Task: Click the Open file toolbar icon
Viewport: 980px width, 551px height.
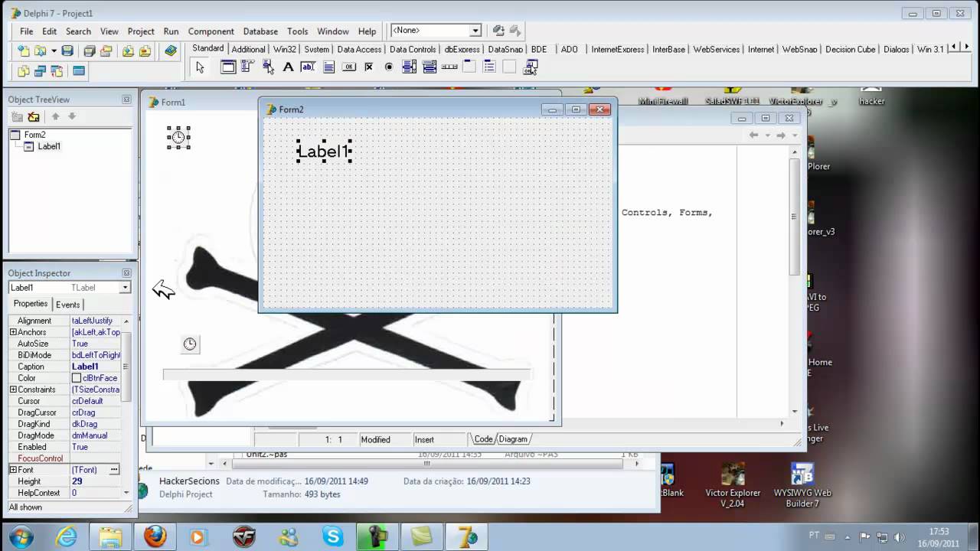Action: point(40,51)
